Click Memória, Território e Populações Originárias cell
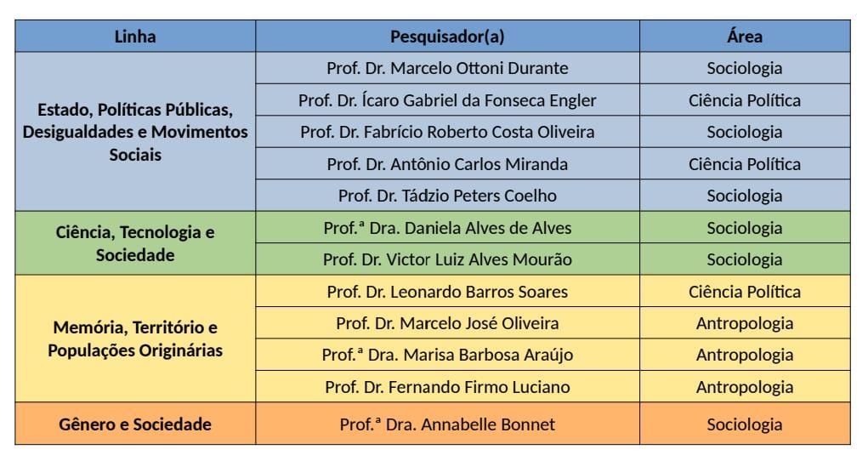868x461 pixels. (x=135, y=339)
